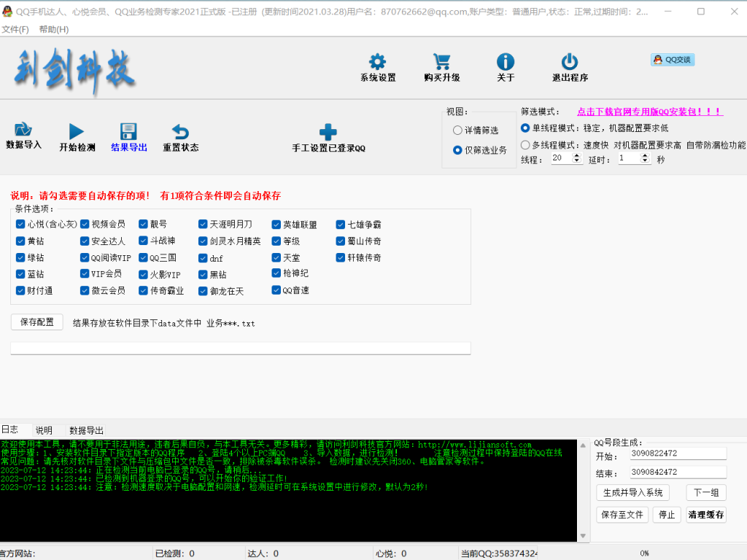Click the 数据导入 folder icon
The width and height of the screenshot is (747, 560).
coord(23,131)
